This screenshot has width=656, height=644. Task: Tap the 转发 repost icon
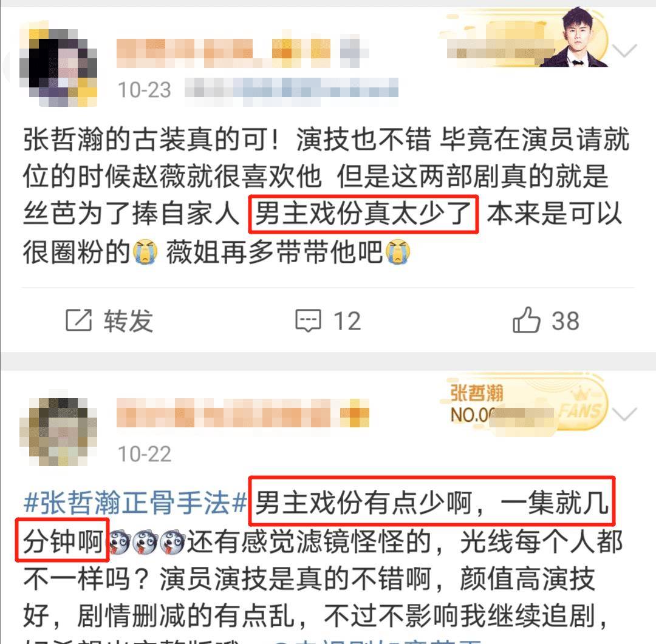[78, 320]
